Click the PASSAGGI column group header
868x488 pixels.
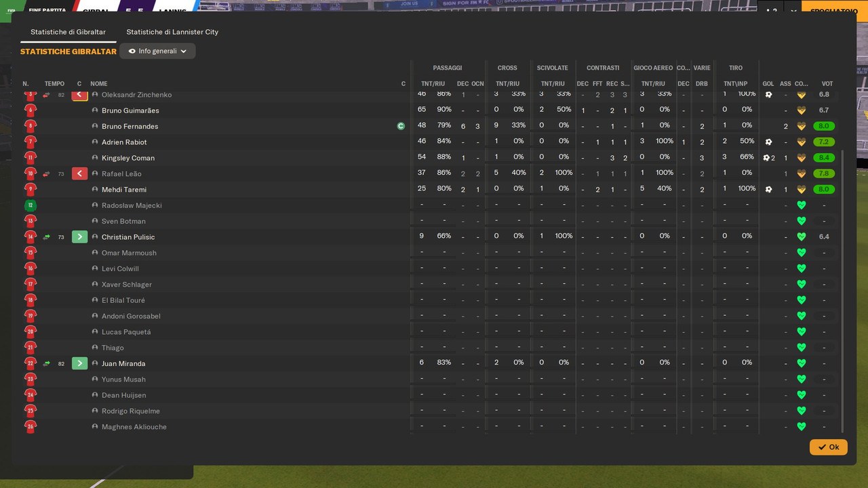(448, 68)
